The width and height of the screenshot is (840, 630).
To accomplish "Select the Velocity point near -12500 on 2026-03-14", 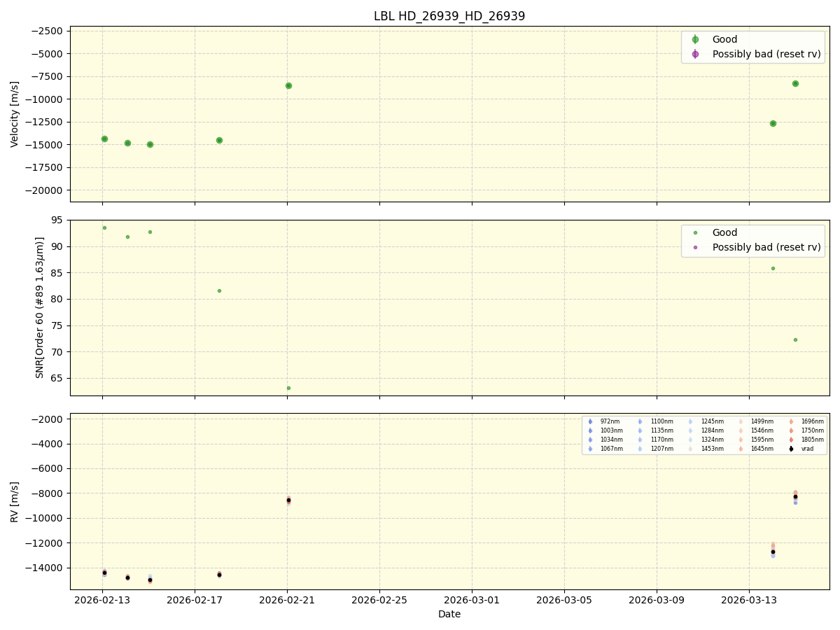I will [x=773, y=123].
